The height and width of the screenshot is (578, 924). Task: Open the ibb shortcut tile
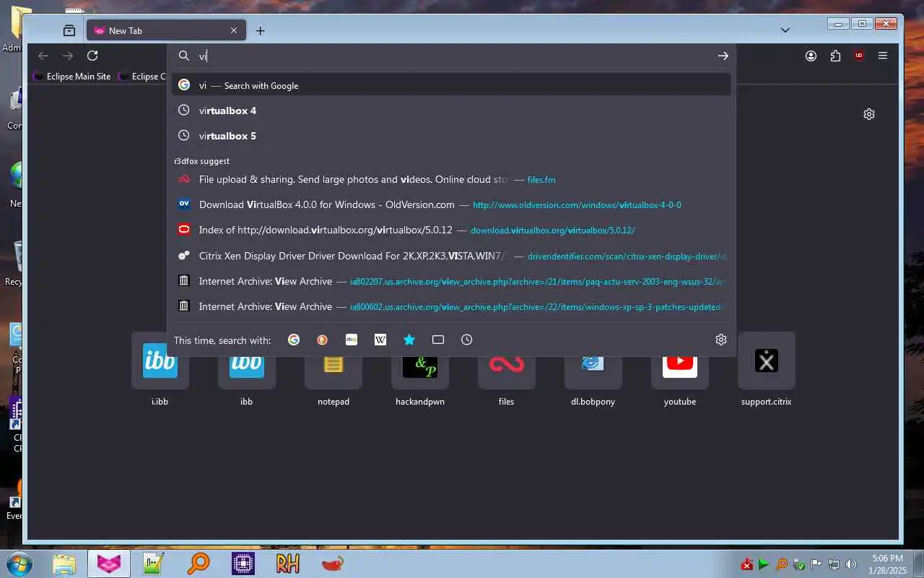pyautogui.click(x=247, y=370)
